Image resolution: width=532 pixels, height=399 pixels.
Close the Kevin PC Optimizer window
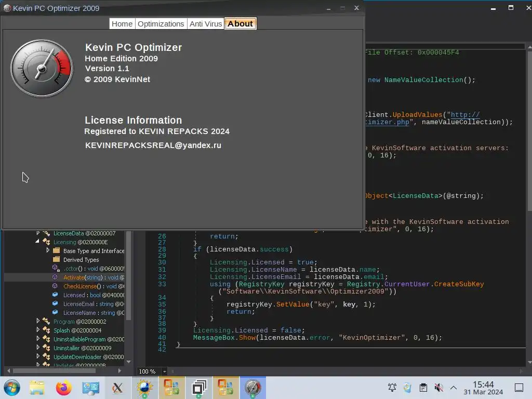tap(356, 8)
